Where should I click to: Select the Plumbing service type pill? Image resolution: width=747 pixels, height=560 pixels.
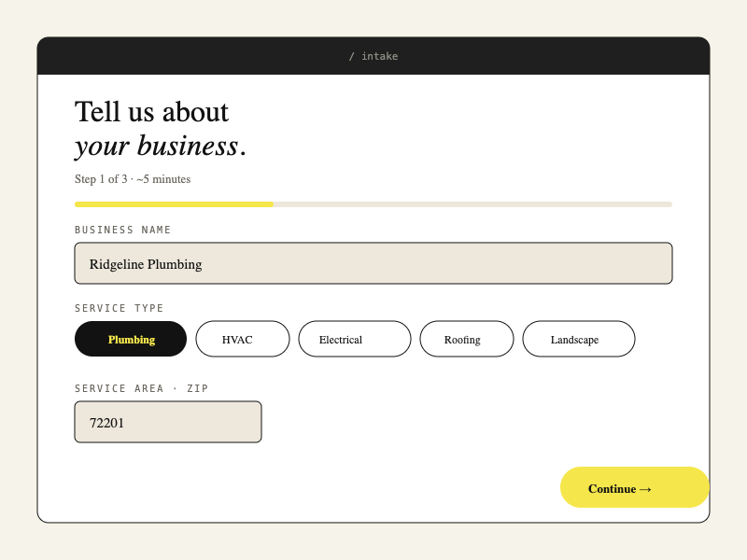pos(131,339)
